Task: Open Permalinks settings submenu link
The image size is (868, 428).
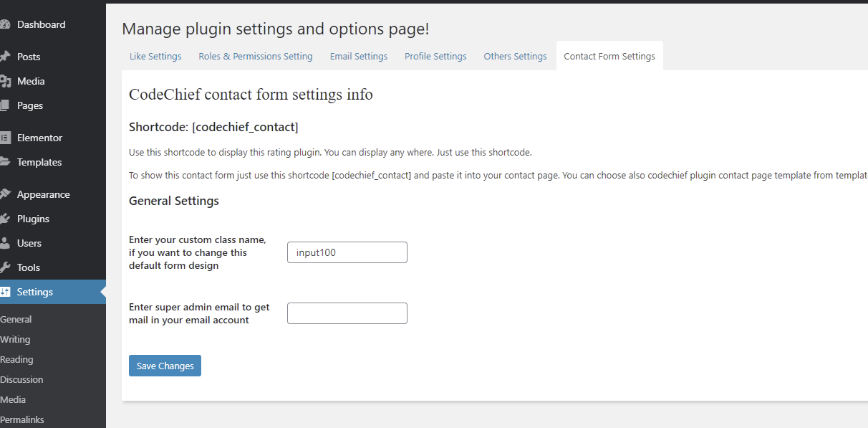Action: [22, 419]
